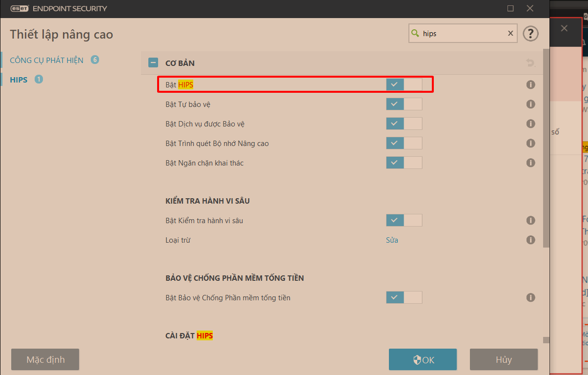Toggle Bật Dịch vụ được Bảo vệ switch
The image size is (588, 375).
tap(404, 124)
